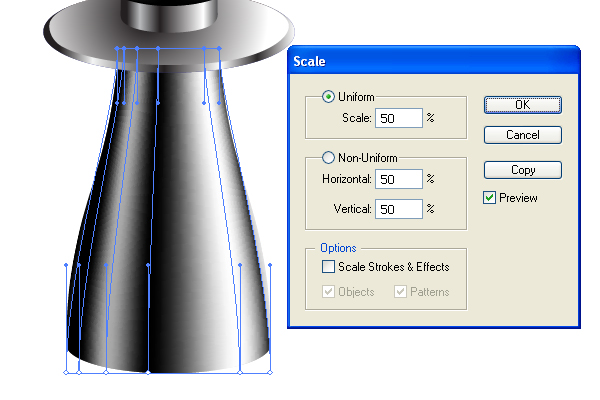The width and height of the screenshot is (600, 400).
Task: Select the Uniform radio button
Action: [328, 96]
